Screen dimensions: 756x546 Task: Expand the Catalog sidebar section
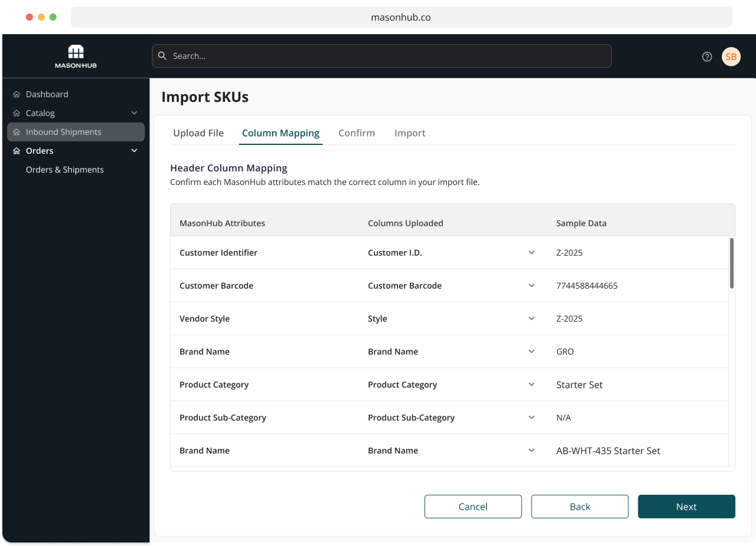pos(134,112)
